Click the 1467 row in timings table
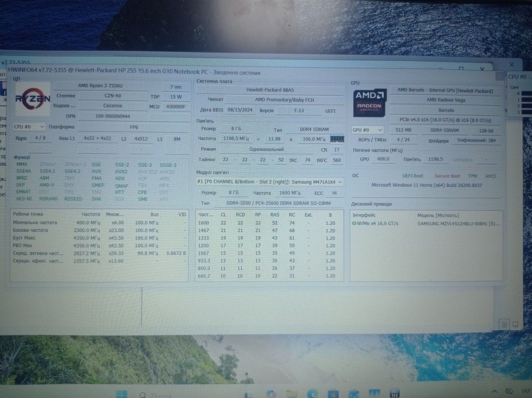Screen dimensions: 532x398 pos(269,230)
